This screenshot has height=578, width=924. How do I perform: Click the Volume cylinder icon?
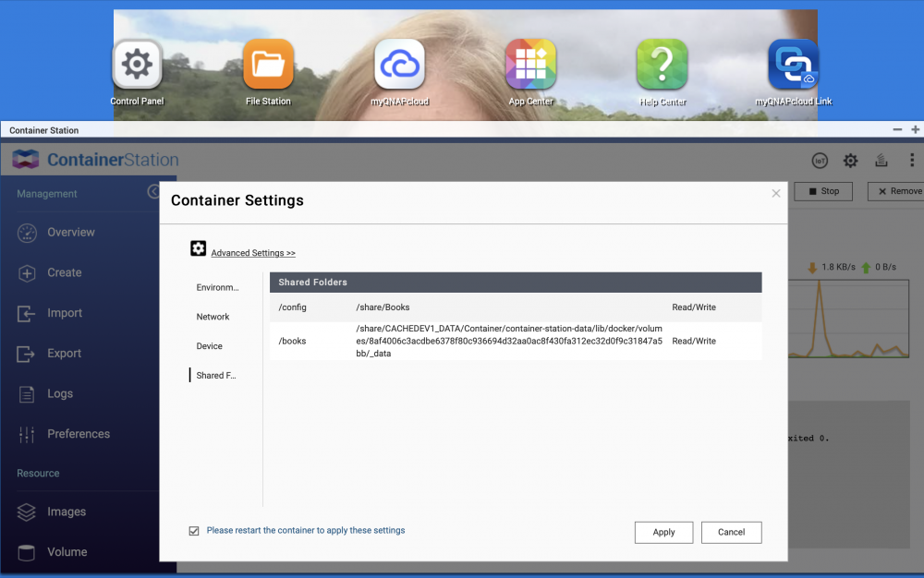click(27, 553)
